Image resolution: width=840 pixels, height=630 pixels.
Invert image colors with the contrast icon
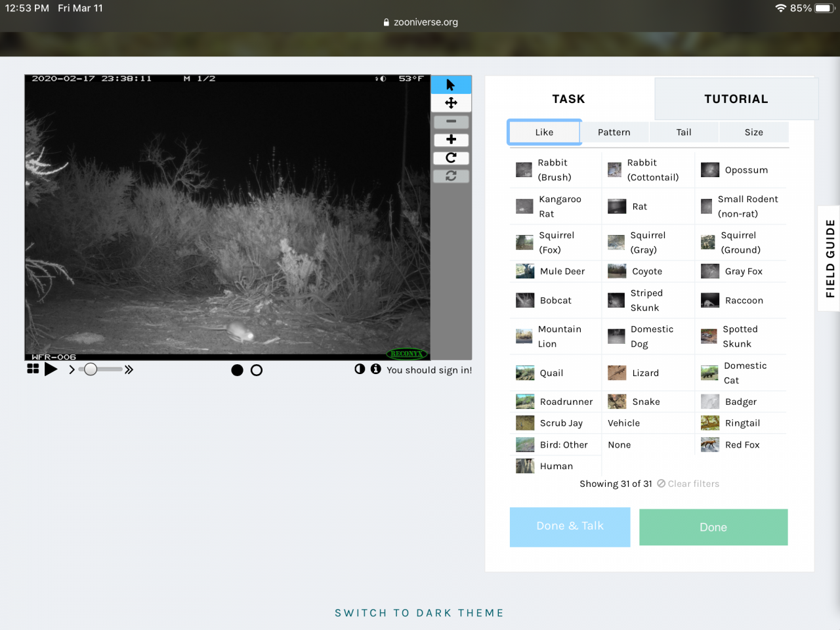360,369
